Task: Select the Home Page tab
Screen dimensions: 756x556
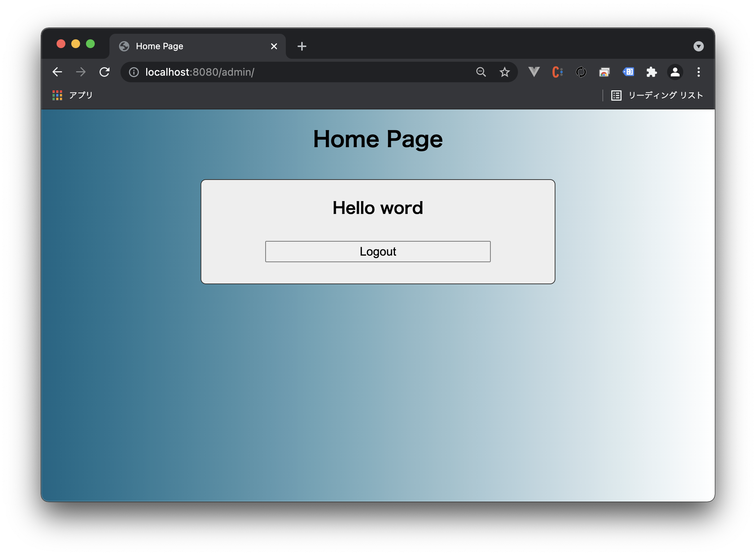Action: [198, 46]
